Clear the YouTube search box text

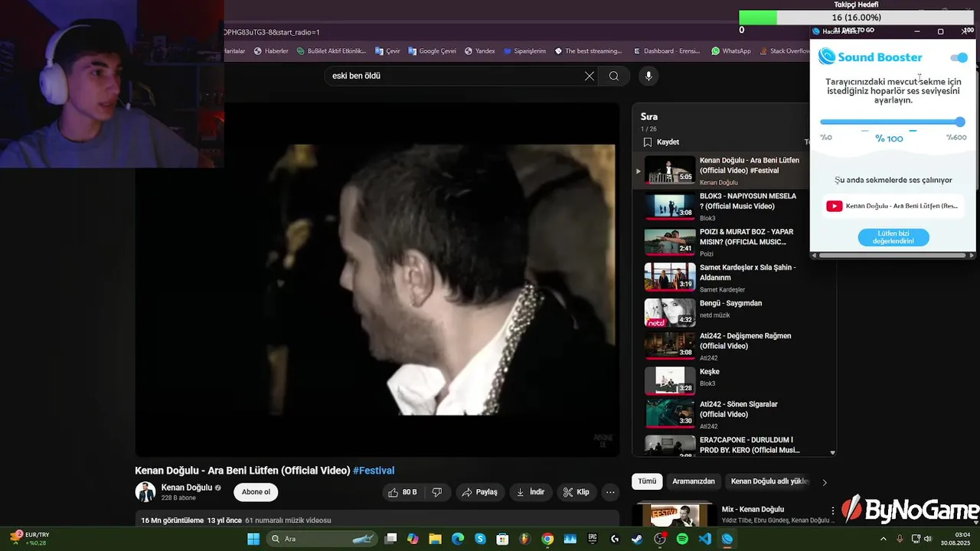(590, 76)
